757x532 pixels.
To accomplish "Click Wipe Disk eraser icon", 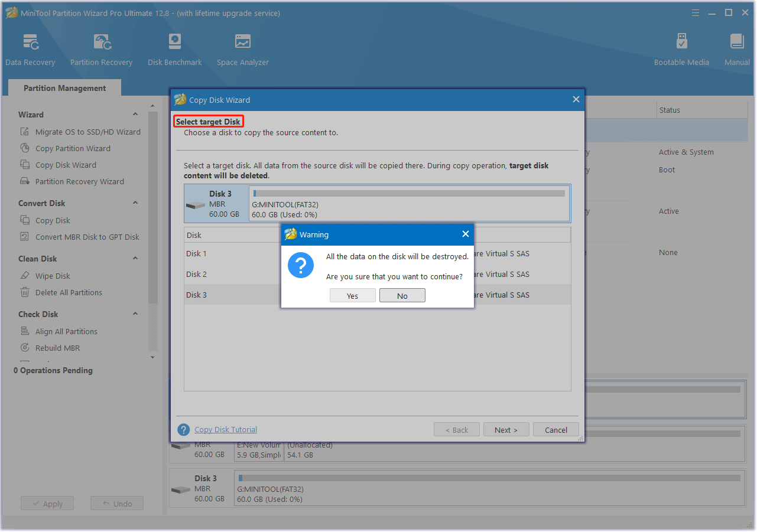I will [x=25, y=276].
